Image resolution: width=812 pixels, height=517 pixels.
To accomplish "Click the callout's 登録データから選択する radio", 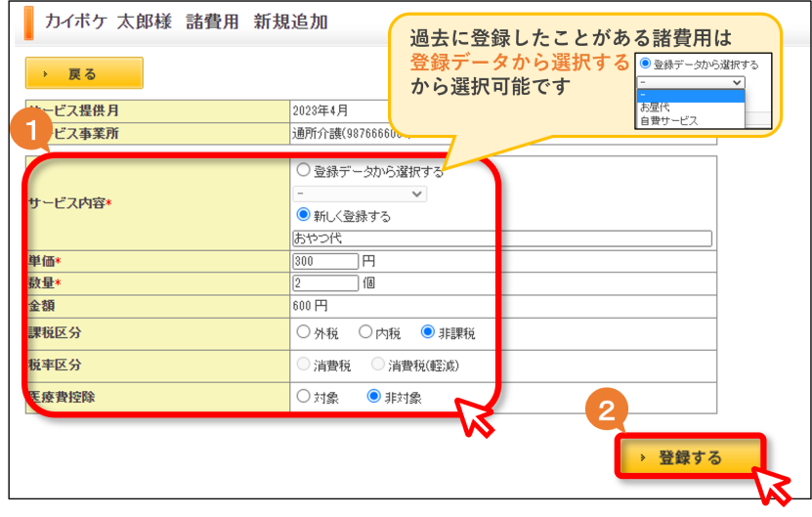I will [x=645, y=64].
